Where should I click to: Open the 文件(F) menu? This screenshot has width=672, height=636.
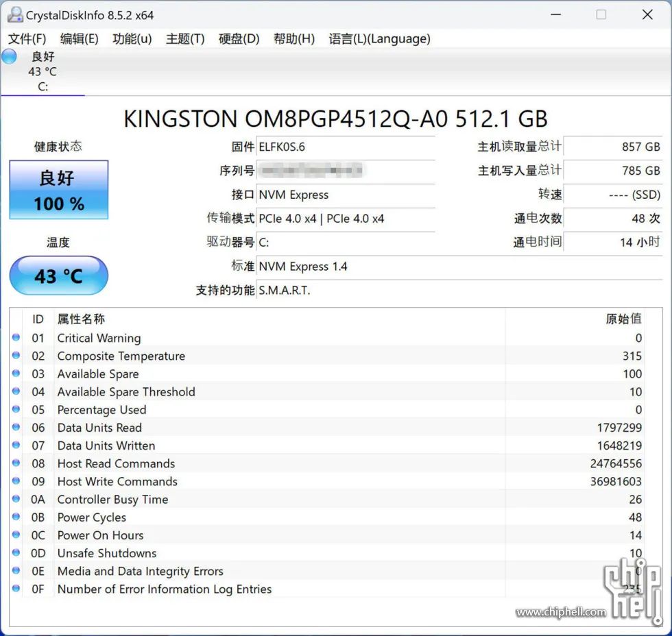tap(27, 39)
